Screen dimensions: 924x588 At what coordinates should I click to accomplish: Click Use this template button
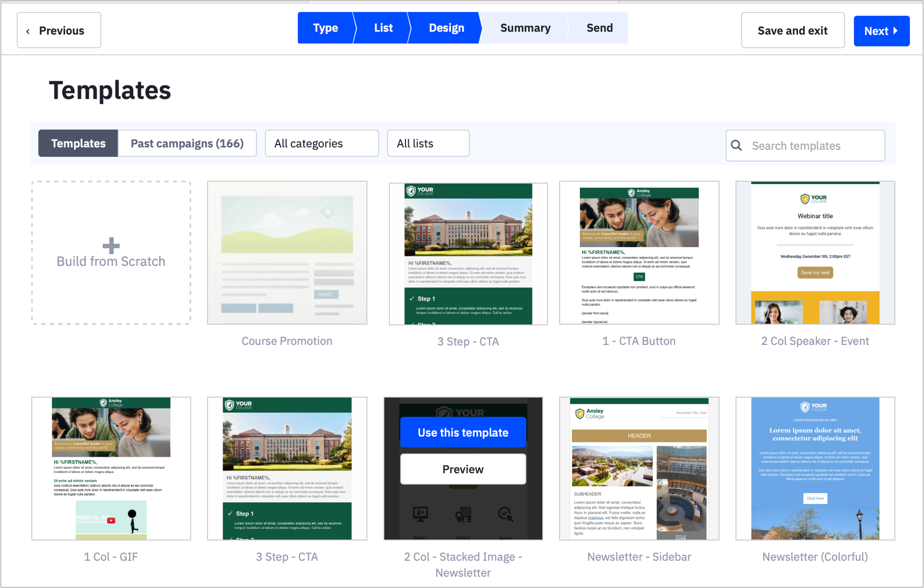coord(463,432)
